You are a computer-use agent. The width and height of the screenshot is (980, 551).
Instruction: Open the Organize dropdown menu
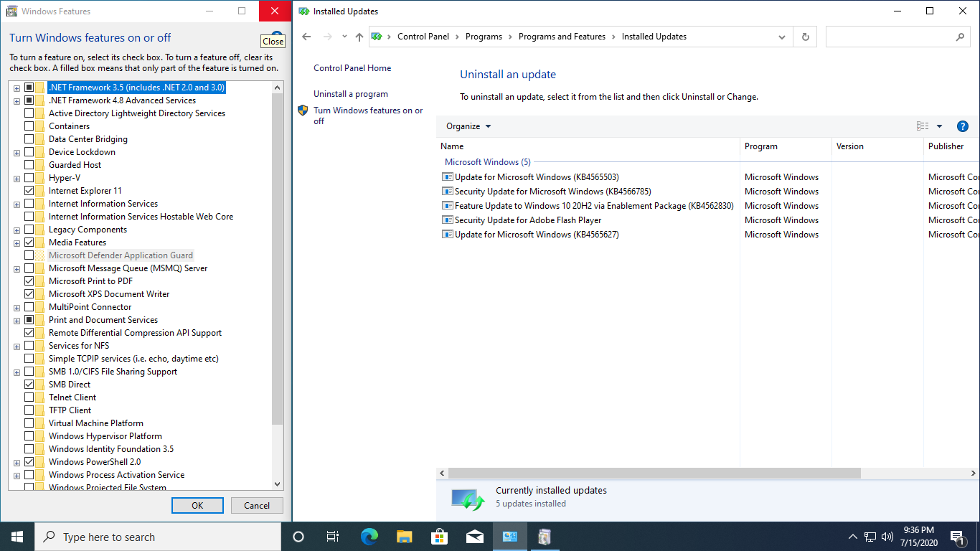click(x=468, y=126)
